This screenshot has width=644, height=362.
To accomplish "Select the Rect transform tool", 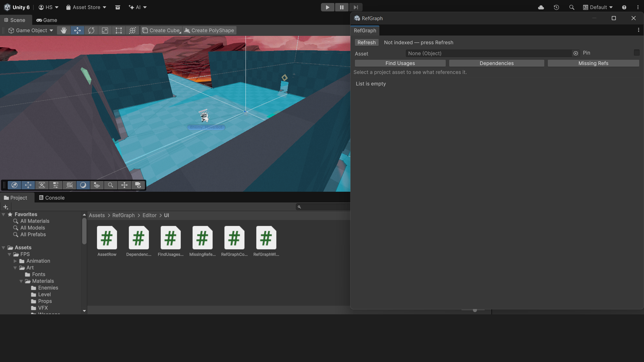I will click(x=119, y=31).
